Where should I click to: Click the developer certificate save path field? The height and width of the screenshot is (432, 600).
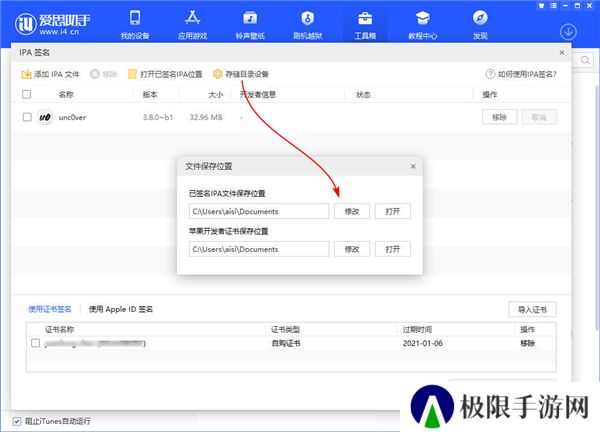(259, 249)
